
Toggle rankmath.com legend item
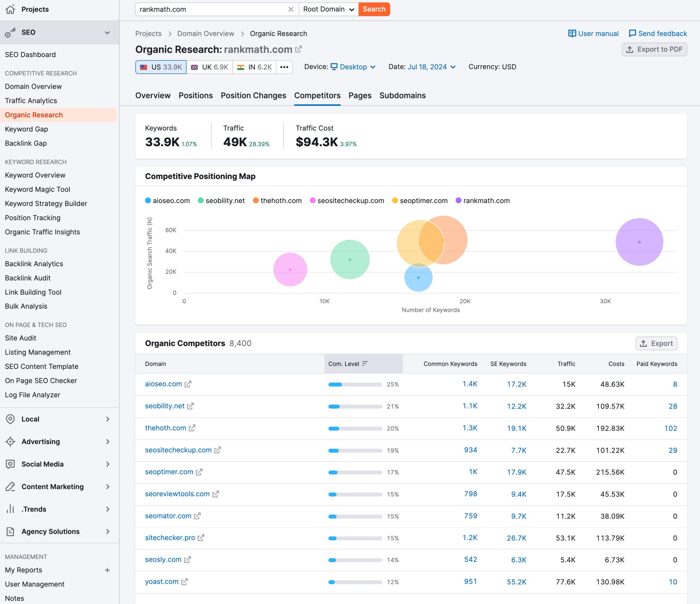pos(483,201)
